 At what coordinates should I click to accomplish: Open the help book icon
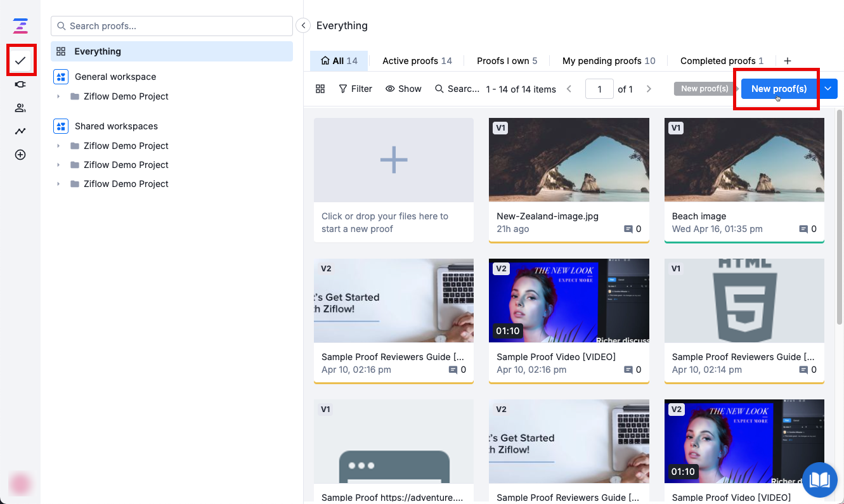point(819,479)
